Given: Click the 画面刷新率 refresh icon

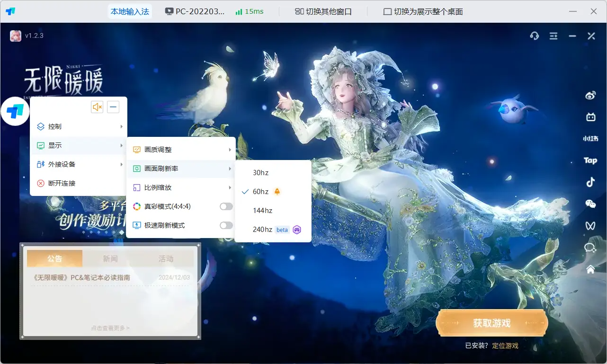Looking at the screenshot, I should click(x=137, y=169).
